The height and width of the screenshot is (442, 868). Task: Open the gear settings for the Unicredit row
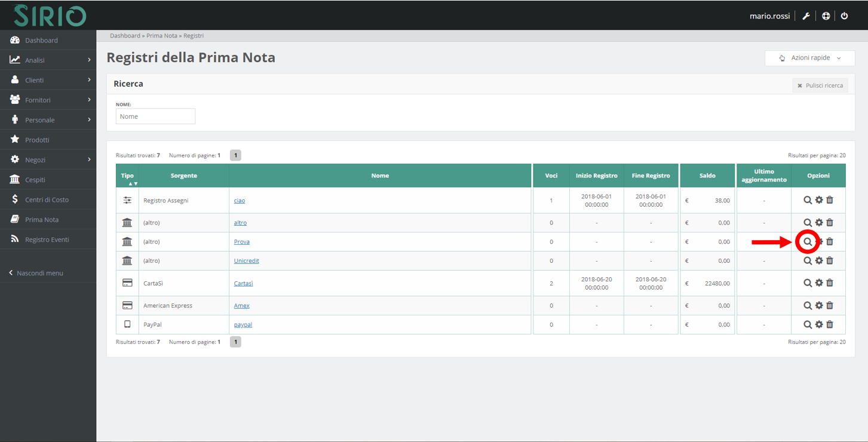tap(819, 261)
